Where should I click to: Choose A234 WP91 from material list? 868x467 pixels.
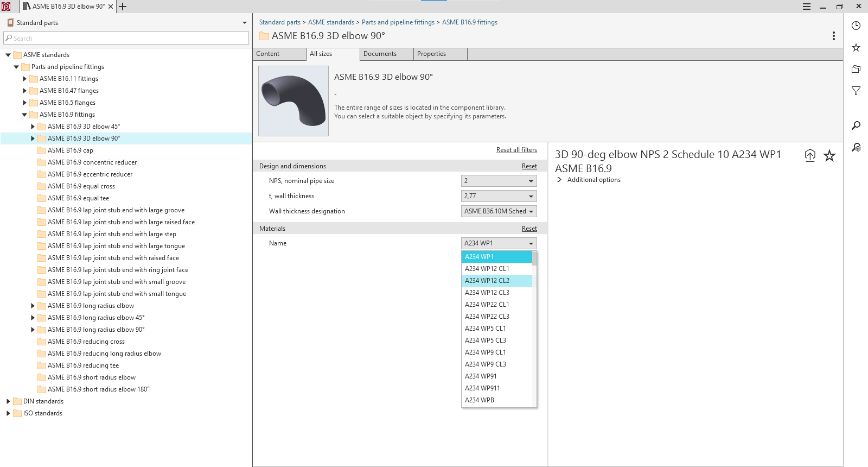pyautogui.click(x=497, y=376)
